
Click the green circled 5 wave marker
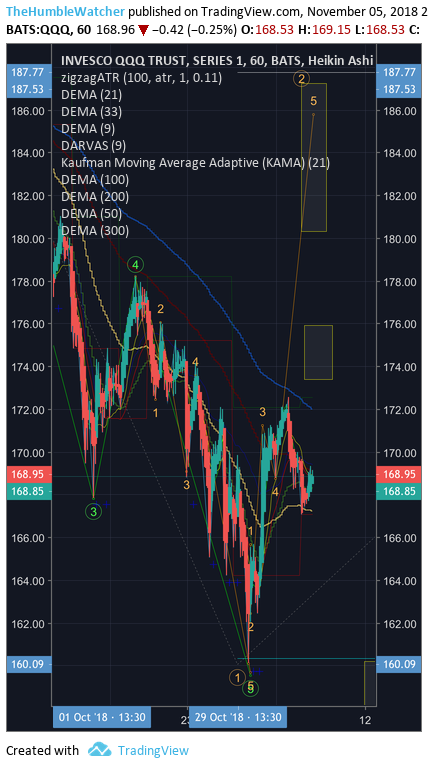(x=251, y=688)
